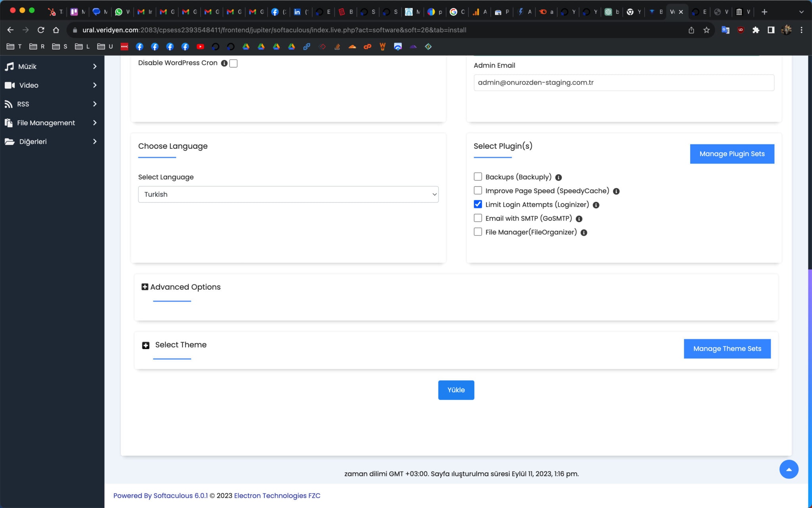The image size is (812, 508).
Task: Open the Cloudflare bookmark icon
Action: click(x=352, y=47)
